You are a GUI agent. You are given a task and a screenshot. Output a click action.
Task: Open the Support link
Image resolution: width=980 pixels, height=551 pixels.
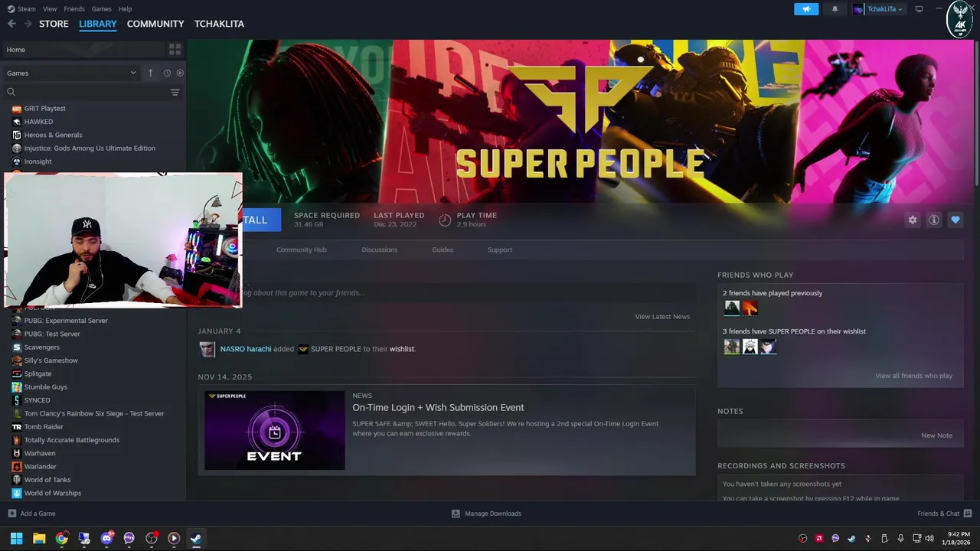click(499, 249)
